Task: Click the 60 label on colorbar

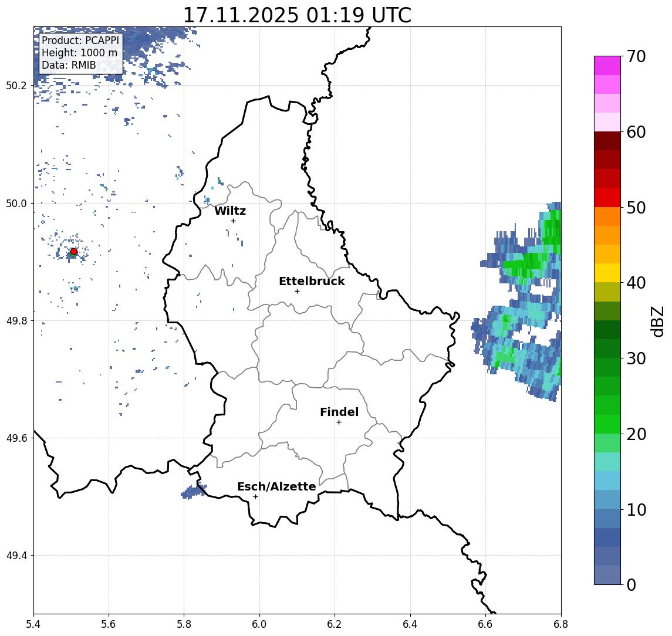Action: (x=636, y=132)
